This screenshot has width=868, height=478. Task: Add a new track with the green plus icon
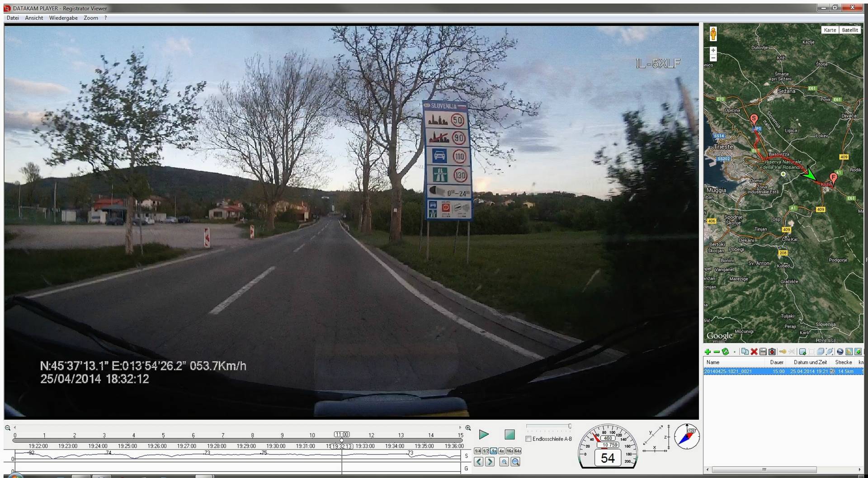[708, 352]
